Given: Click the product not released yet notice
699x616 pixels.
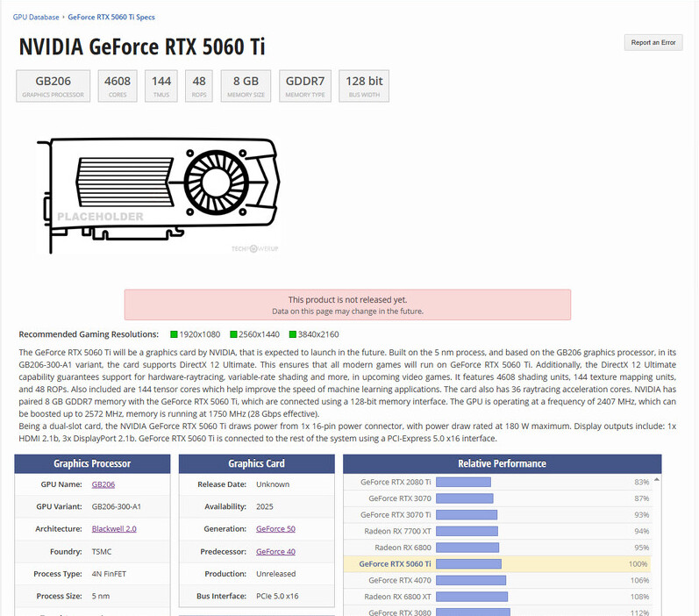Looking at the screenshot, I should coord(347,304).
